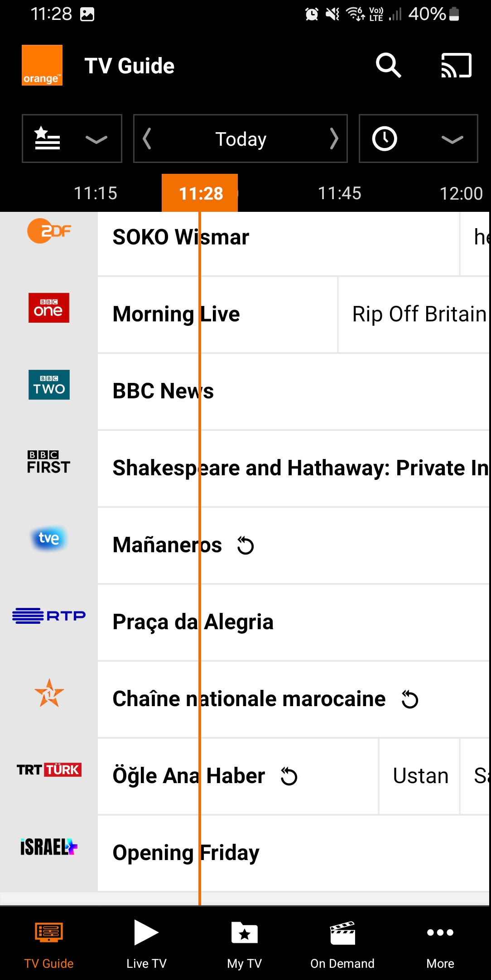Image resolution: width=491 pixels, height=980 pixels.
Task: Tap replay icon next to Mañaneros
Action: tap(246, 545)
